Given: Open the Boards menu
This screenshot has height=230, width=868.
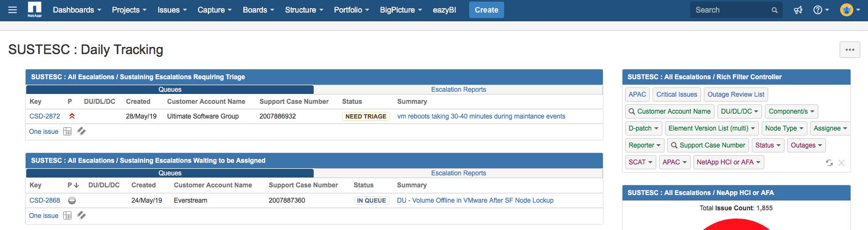Looking at the screenshot, I should 259,10.
